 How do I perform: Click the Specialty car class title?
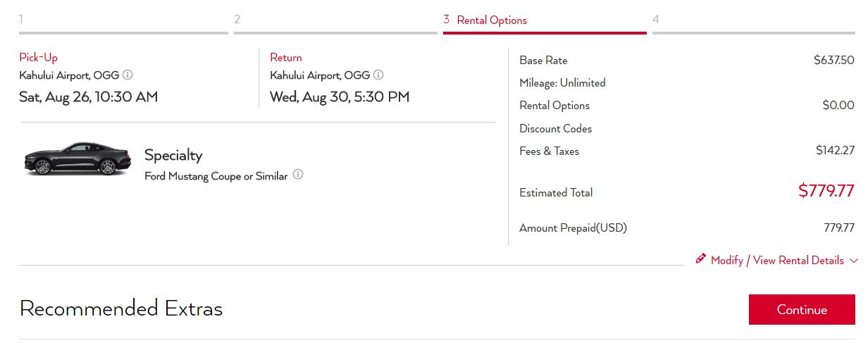(x=173, y=155)
